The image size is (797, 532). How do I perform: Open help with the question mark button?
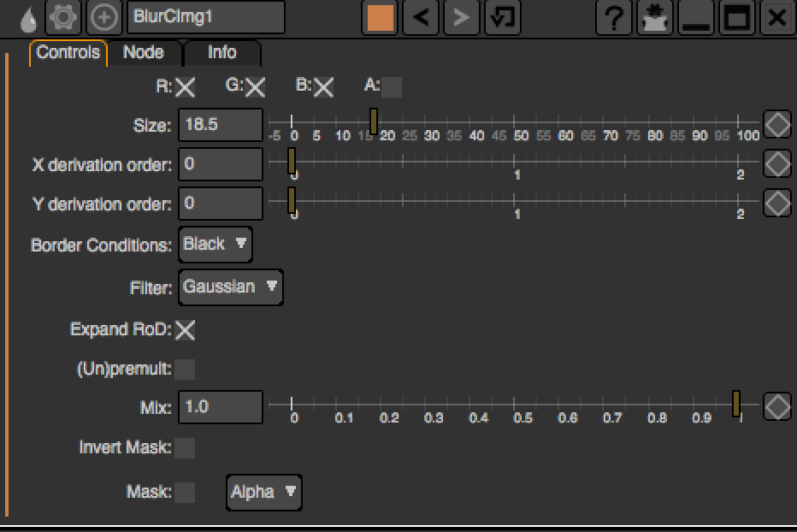pos(615,17)
